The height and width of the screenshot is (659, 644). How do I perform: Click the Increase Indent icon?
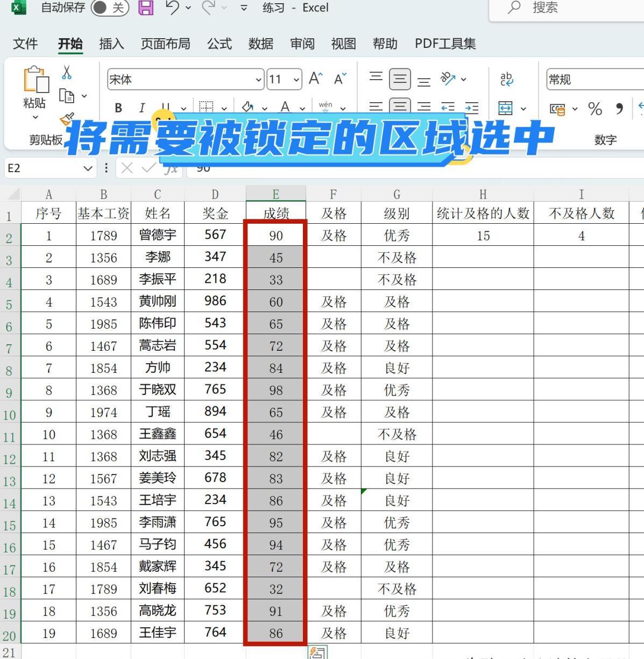(x=472, y=107)
